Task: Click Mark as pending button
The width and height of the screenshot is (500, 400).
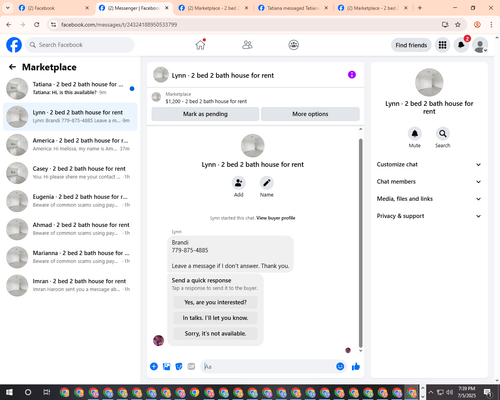Action: (x=205, y=114)
